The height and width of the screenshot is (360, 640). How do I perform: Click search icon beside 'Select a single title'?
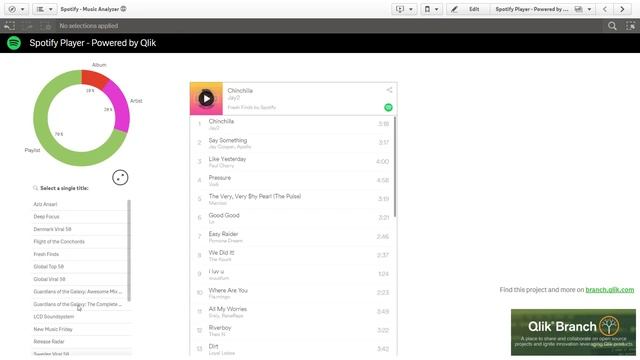click(x=36, y=188)
